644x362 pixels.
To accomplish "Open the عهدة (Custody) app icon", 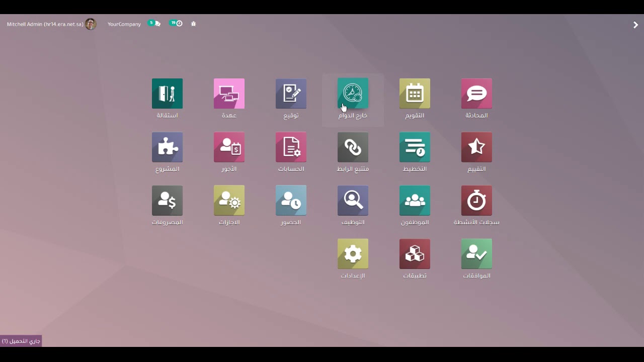I will pyautogui.click(x=229, y=94).
